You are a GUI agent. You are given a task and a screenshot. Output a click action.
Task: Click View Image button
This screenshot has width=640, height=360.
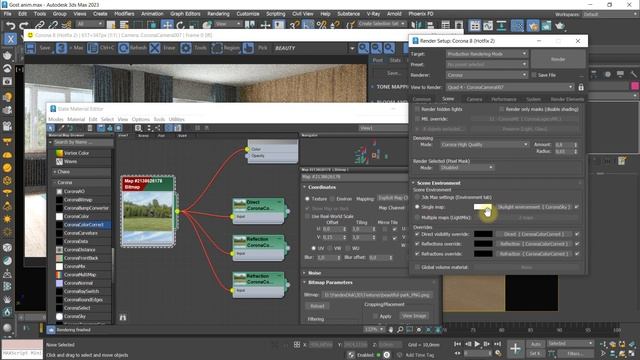pos(414,316)
